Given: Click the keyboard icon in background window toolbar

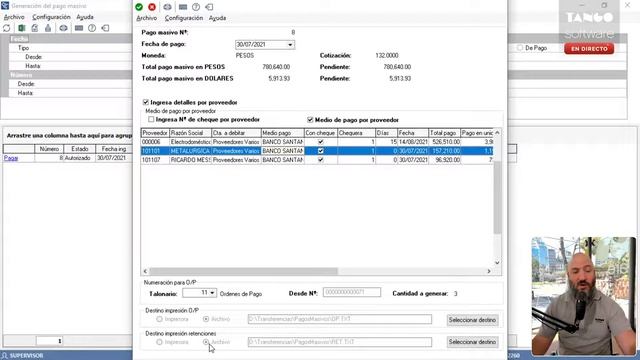Looking at the screenshot, I should [79, 28].
